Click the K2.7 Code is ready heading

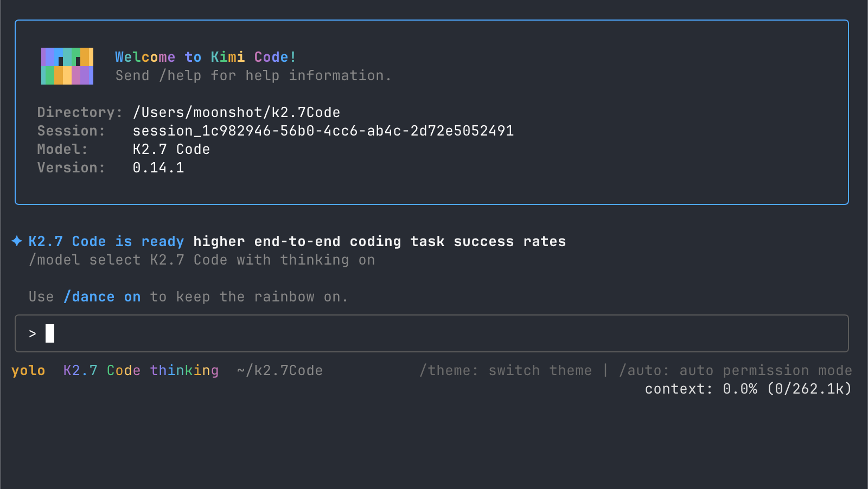click(106, 241)
